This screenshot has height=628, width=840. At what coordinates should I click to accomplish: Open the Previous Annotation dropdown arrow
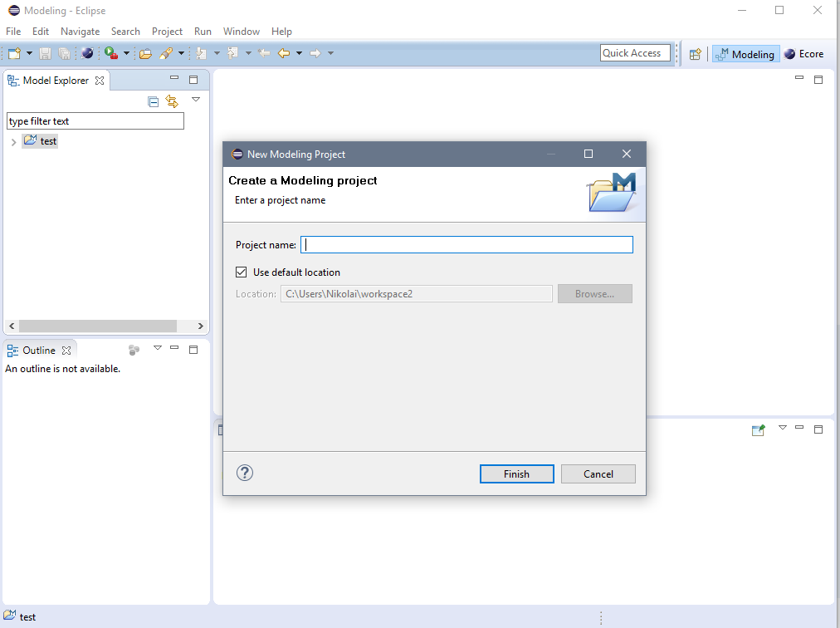coord(248,53)
